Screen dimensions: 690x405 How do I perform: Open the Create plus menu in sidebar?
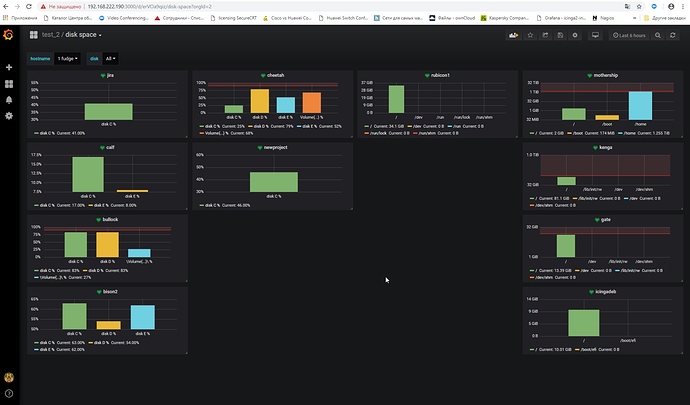click(x=9, y=67)
